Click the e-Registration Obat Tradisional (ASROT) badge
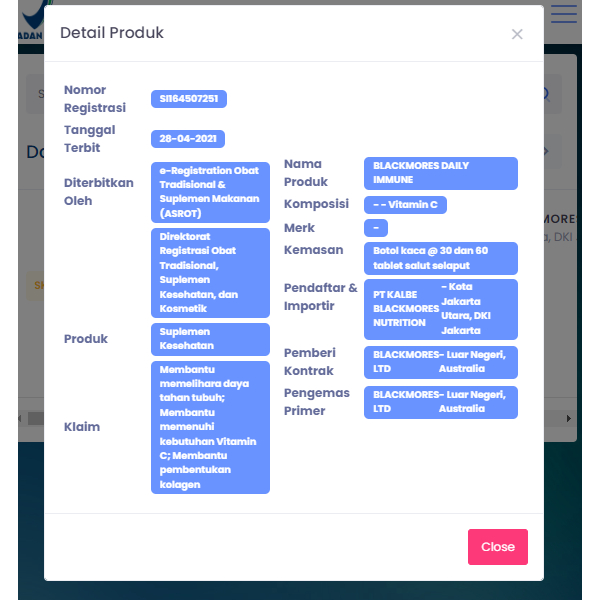The height and width of the screenshot is (600, 600). pyautogui.click(x=210, y=192)
